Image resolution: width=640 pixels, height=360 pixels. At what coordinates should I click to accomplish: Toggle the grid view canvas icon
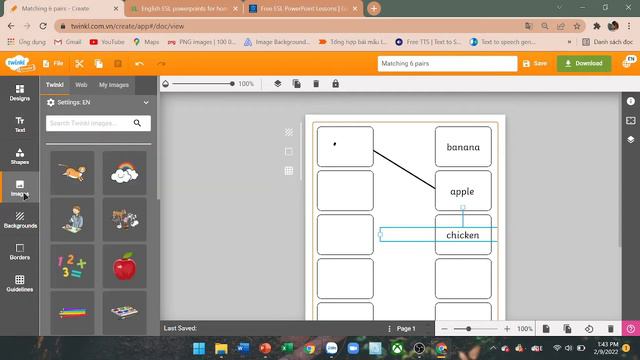click(289, 171)
